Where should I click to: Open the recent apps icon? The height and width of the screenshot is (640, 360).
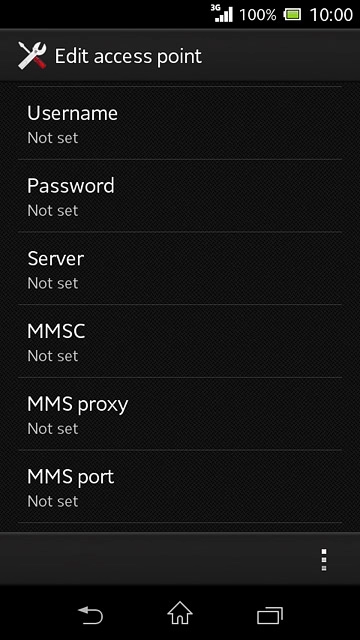point(270,615)
